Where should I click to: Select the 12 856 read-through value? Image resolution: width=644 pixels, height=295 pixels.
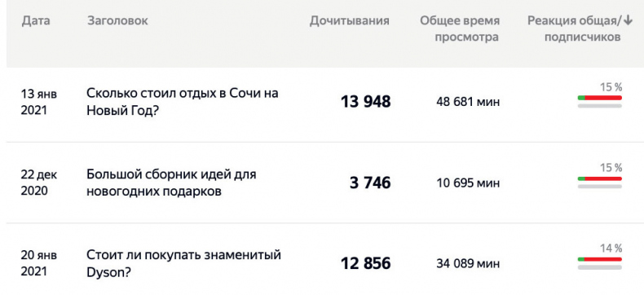[x=365, y=263]
